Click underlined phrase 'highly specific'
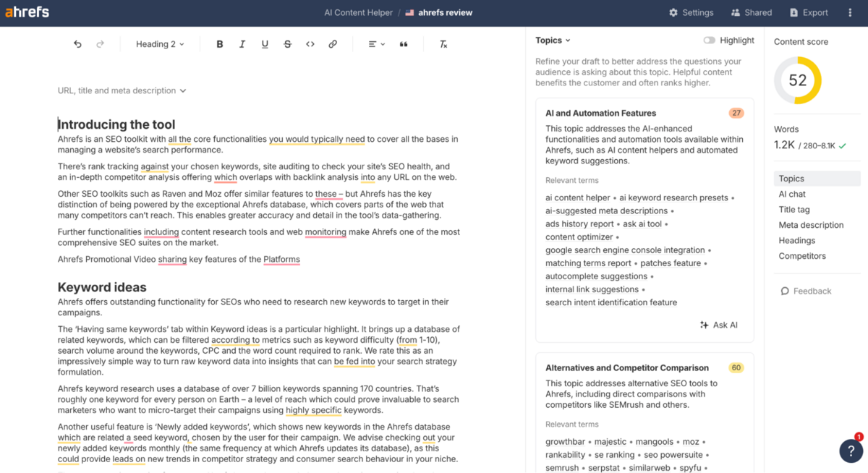The image size is (868, 473). click(x=313, y=410)
